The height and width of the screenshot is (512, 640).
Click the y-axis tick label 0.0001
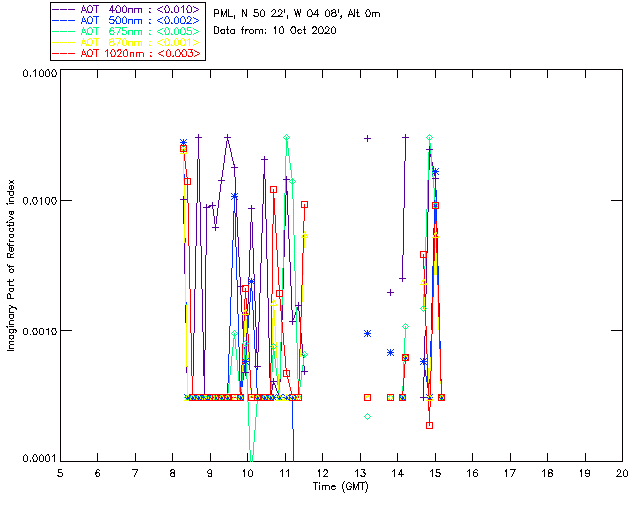point(40,458)
